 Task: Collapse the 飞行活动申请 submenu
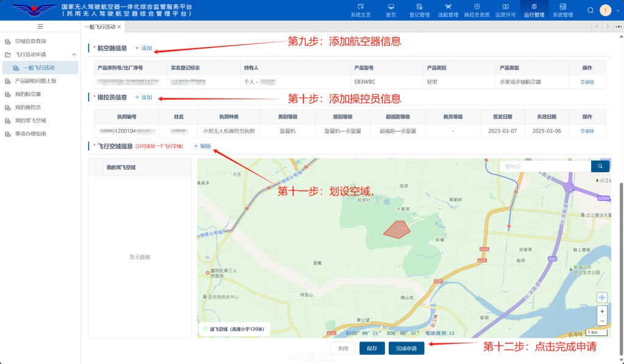coord(74,54)
